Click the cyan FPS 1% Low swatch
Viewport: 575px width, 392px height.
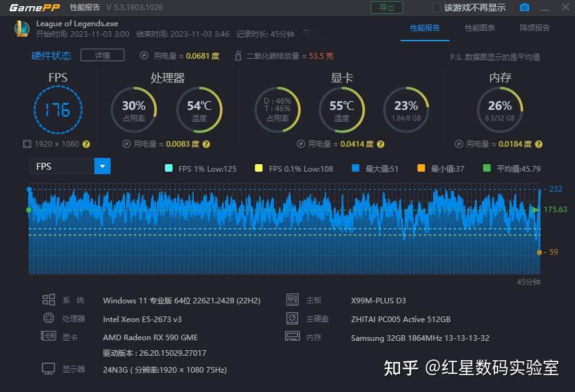point(169,168)
